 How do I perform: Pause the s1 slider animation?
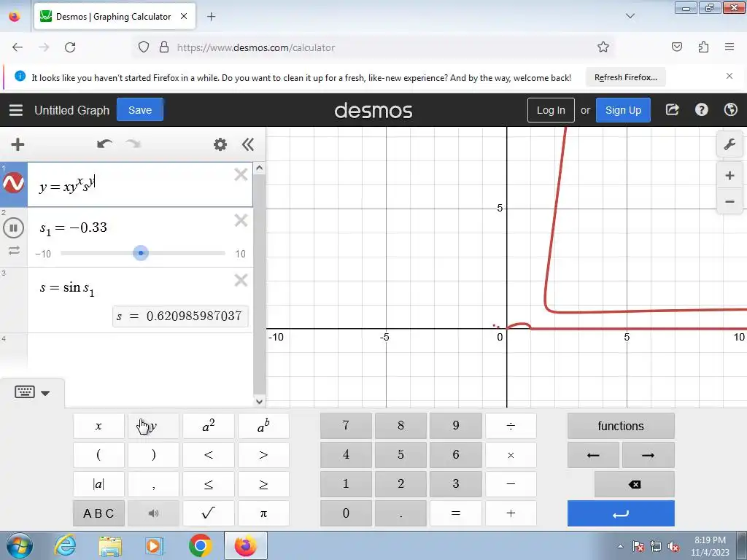pos(13,227)
